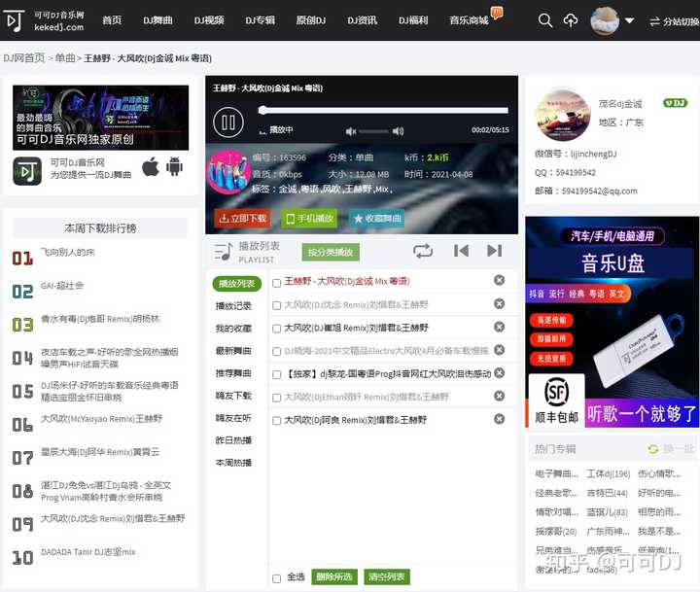Remove 大风吹(DjEthan Remix) from playlist
The image size is (700, 592).
499,396
